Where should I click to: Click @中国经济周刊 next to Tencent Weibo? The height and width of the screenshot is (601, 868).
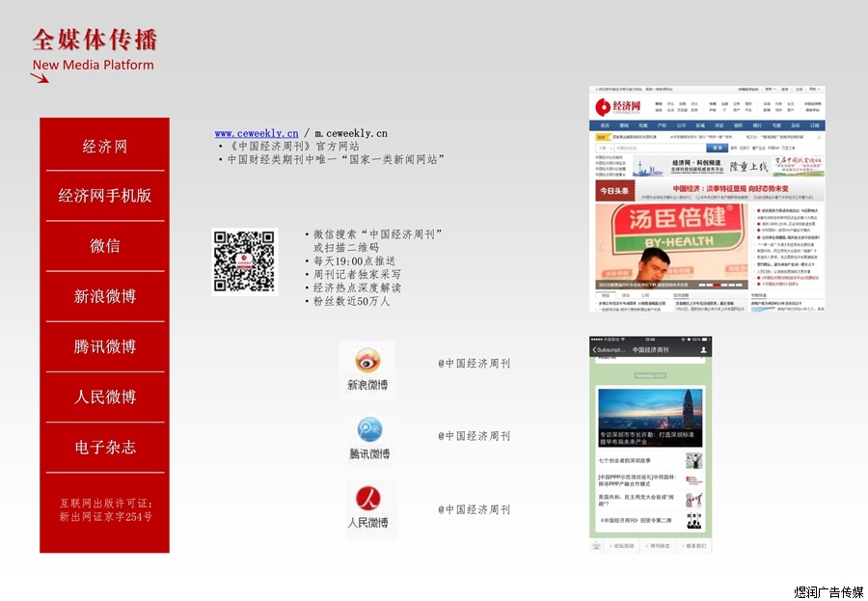(x=474, y=436)
